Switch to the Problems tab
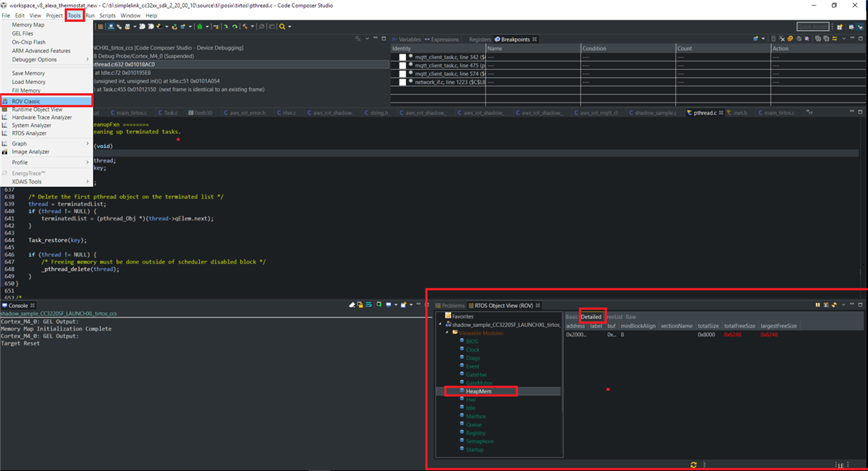Screen dimensions: 868x471 click(450, 306)
